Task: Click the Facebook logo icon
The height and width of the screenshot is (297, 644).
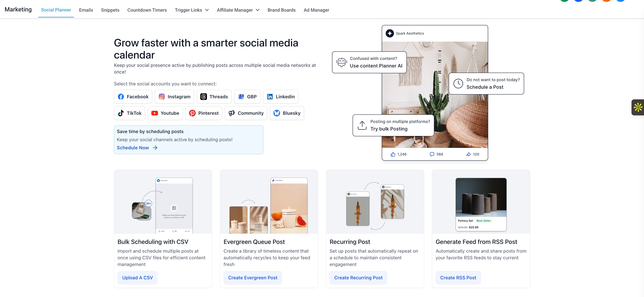Action: click(x=121, y=97)
